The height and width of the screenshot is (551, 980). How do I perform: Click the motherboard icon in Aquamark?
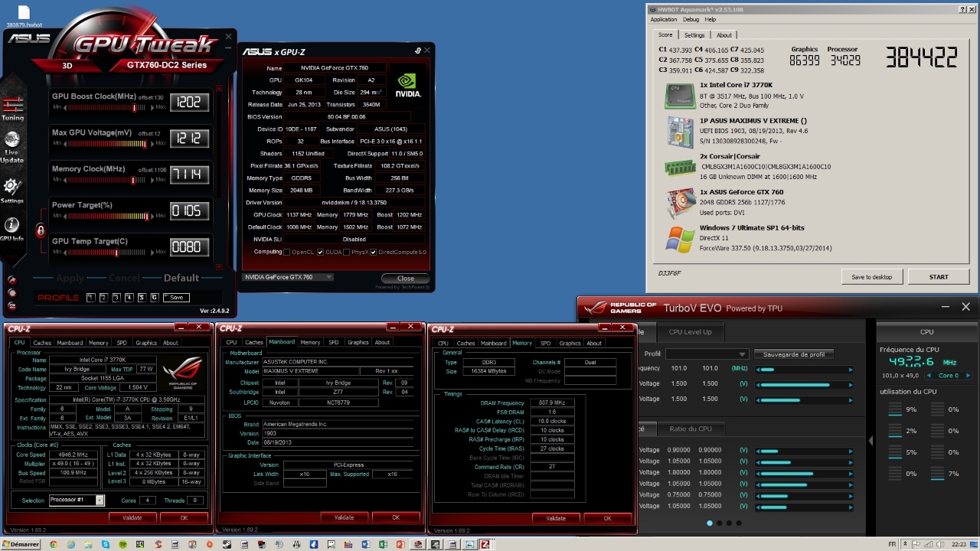(679, 131)
